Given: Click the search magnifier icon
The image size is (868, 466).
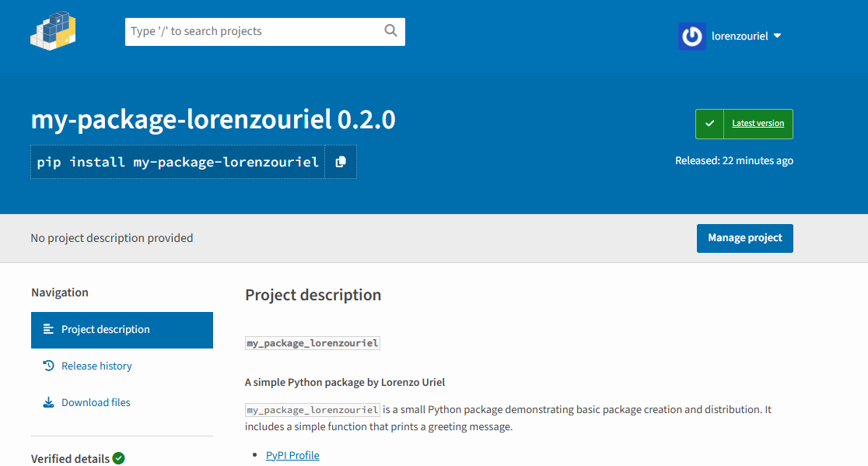Looking at the screenshot, I should click(391, 31).
